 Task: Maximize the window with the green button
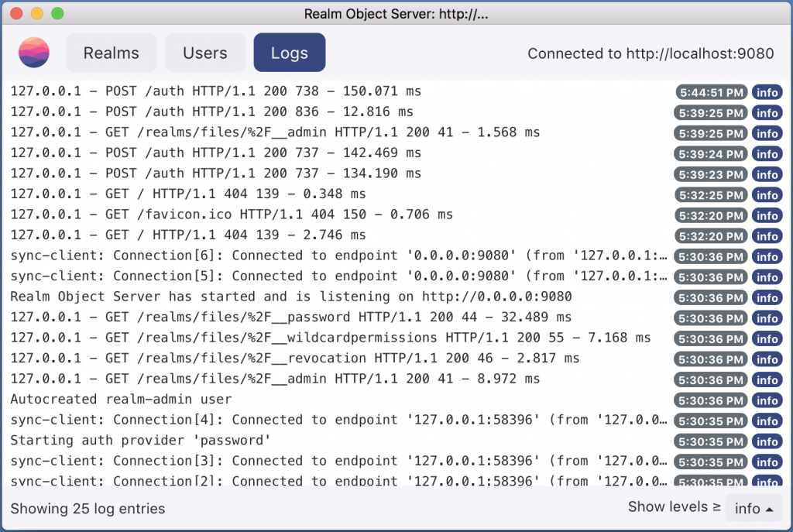(57, 13)
